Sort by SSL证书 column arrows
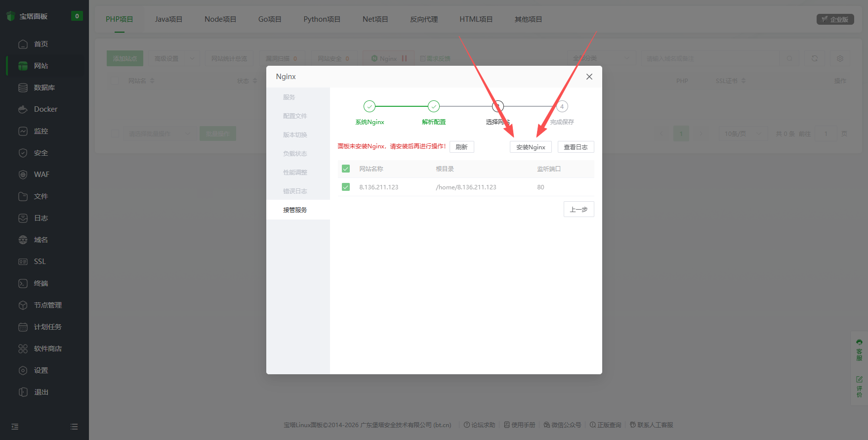868x440 pixels. tap(744, 81)
